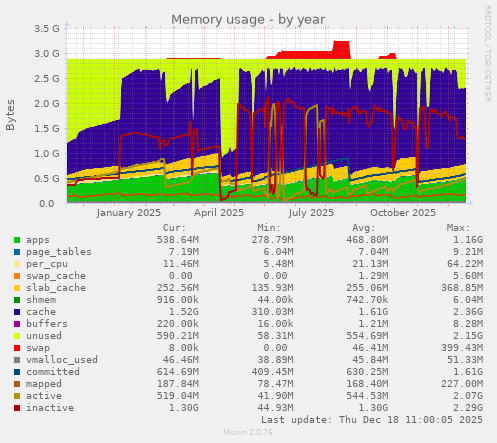Viewport: 497px width, 443px height.
Task: Click the mapped avg value 168.40M
Action: coord(367,384)
